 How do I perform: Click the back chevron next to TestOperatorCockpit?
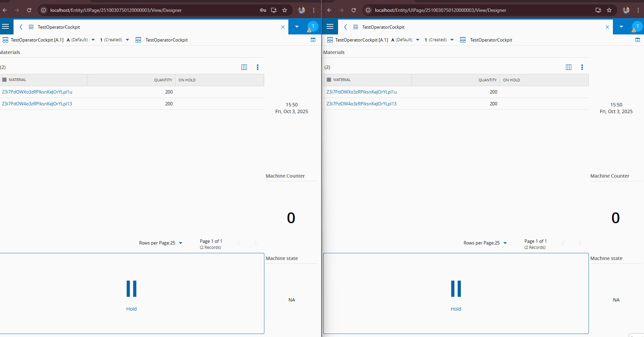21,27
